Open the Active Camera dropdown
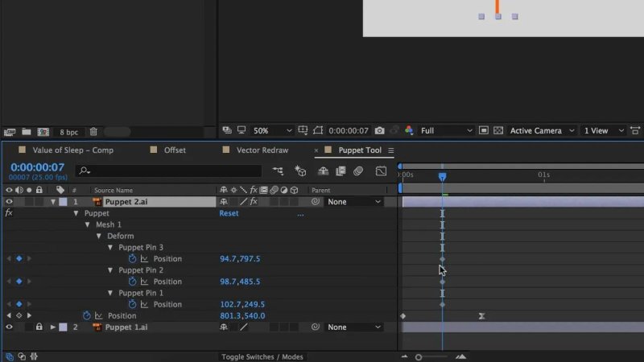 click(542, 130)
